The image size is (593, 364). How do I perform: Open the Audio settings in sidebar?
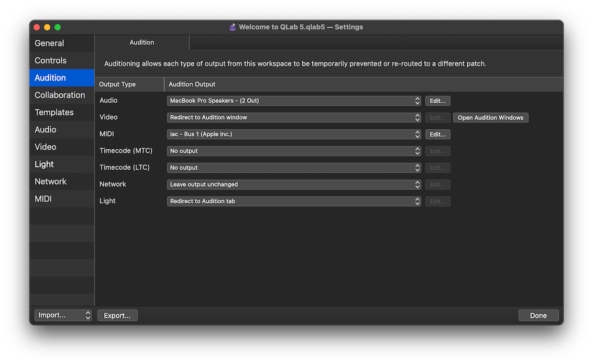pos(62,130)
